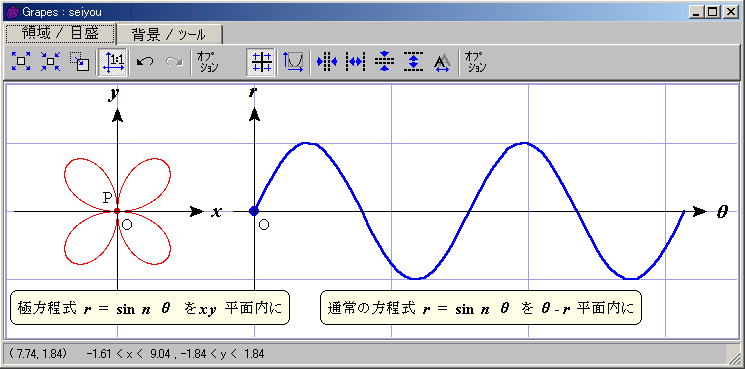Narrow the vertical scale spacing
745x369 pixels.
pyautogui.click(x=384, y=62)
